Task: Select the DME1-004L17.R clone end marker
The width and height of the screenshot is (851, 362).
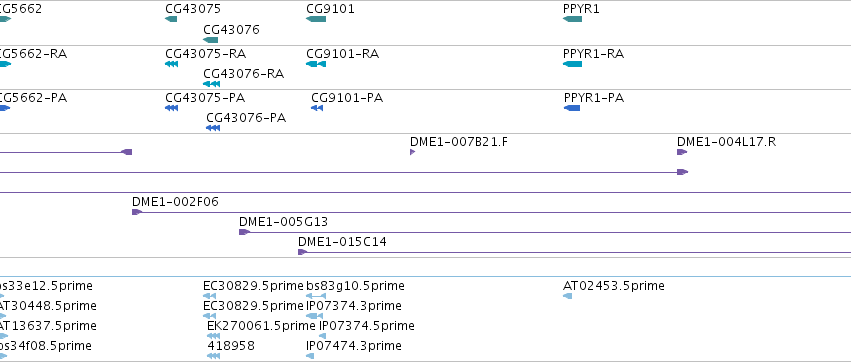Action: click(x=682, y=152)
